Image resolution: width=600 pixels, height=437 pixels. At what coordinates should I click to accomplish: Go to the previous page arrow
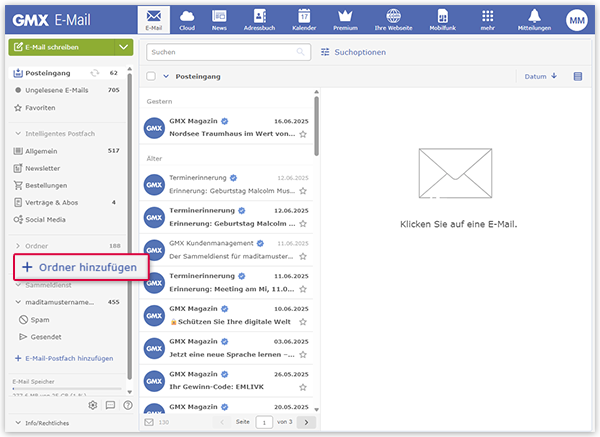click(222, 422)
